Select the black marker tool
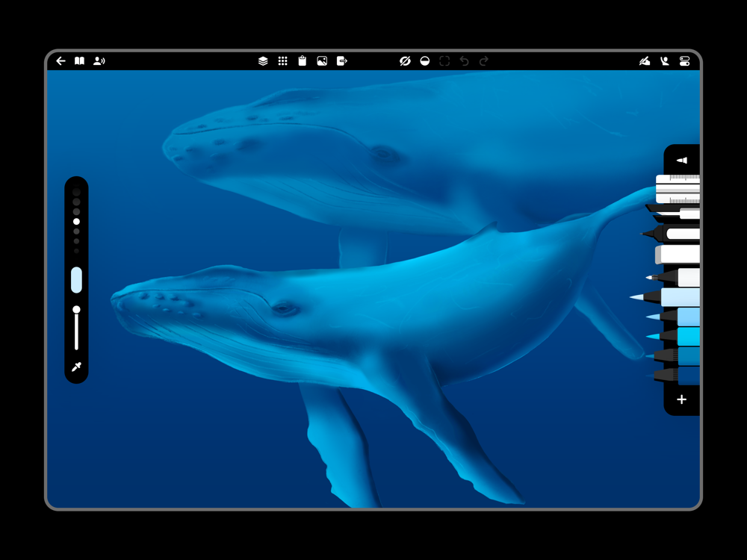Viewport: 747px width, 560px height. [x=671, y=234]
